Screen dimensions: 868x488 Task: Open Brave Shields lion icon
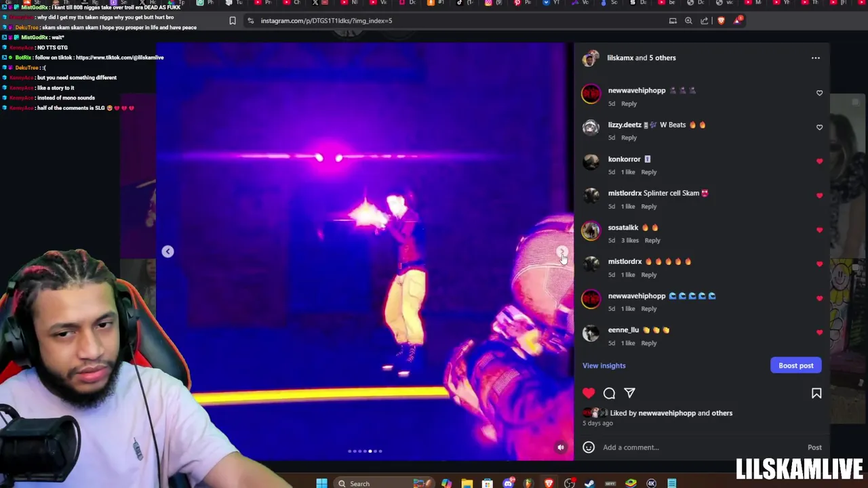pos(721,20)
